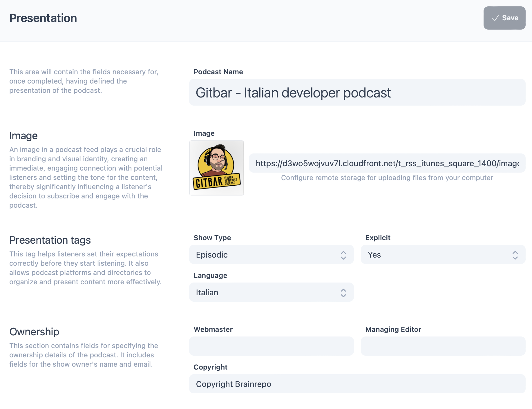Open the Explicit dropdown set to Yes

click(443, 254)
